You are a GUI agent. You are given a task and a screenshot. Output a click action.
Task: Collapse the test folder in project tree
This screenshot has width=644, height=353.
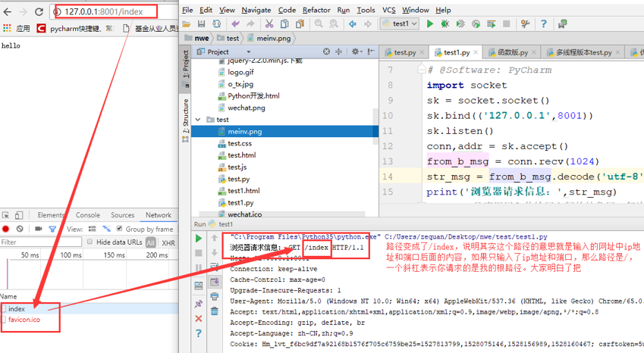[199, 120]
